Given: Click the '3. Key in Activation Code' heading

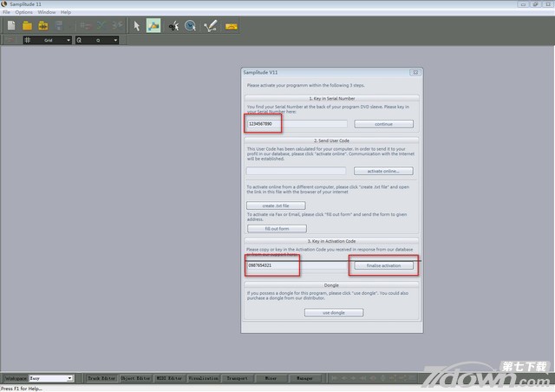Looking at the screenshot, I should (331, 241).
